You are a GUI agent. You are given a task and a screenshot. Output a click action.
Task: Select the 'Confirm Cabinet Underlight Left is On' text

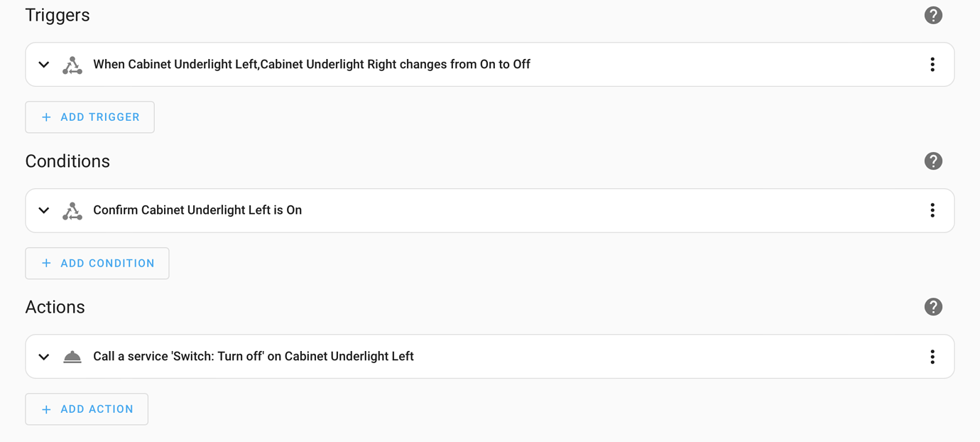pyautogui.click(x=197, y=210)
